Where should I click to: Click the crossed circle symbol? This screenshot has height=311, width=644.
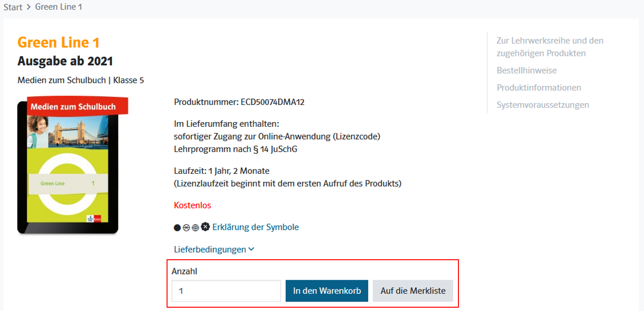tap(186, 228)
